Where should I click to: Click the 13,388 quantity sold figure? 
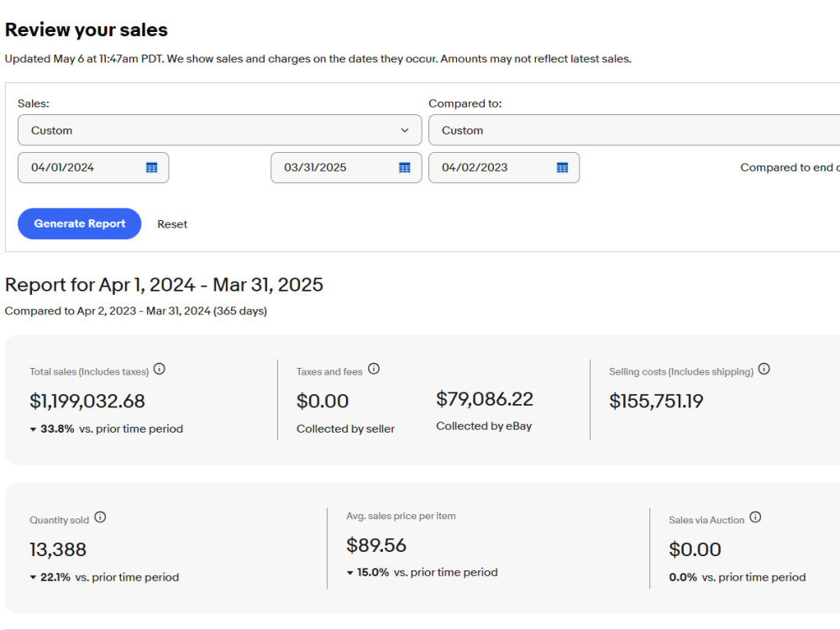[58, 549]
